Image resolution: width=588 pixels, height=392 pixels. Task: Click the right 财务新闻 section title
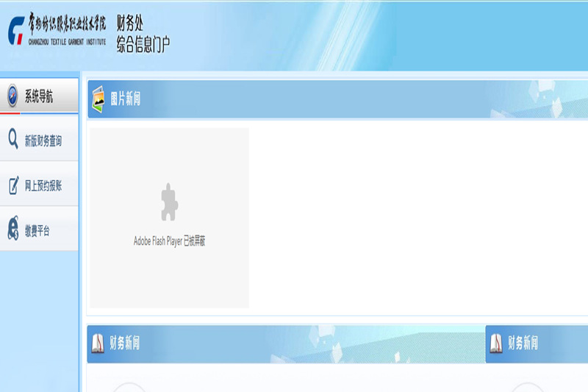(523, 343)
